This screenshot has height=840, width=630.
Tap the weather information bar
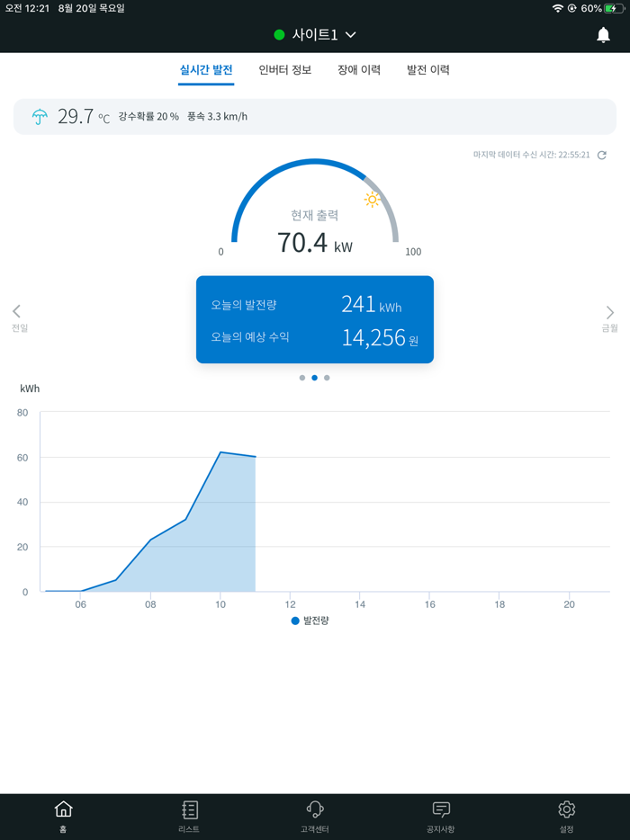point(315,116)
